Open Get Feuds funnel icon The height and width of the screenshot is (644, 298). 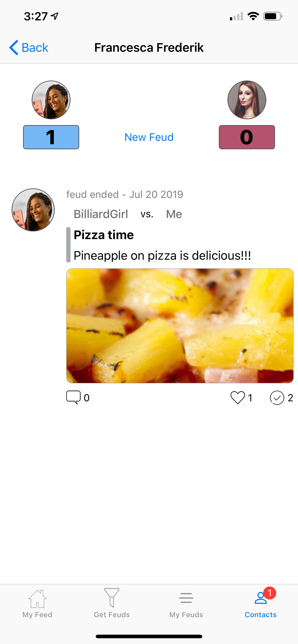point(112,598)
